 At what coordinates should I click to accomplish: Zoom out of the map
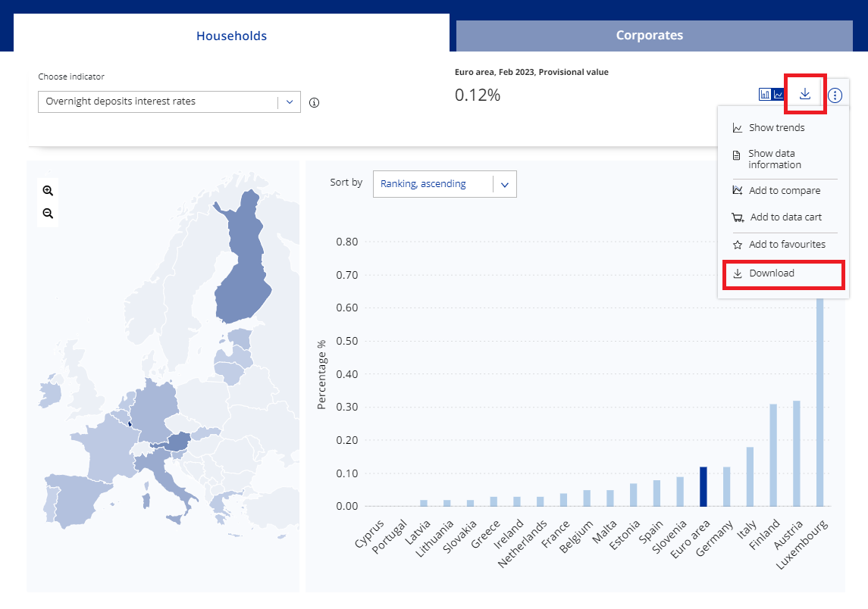pyautogui.click(x=48, y=214)
